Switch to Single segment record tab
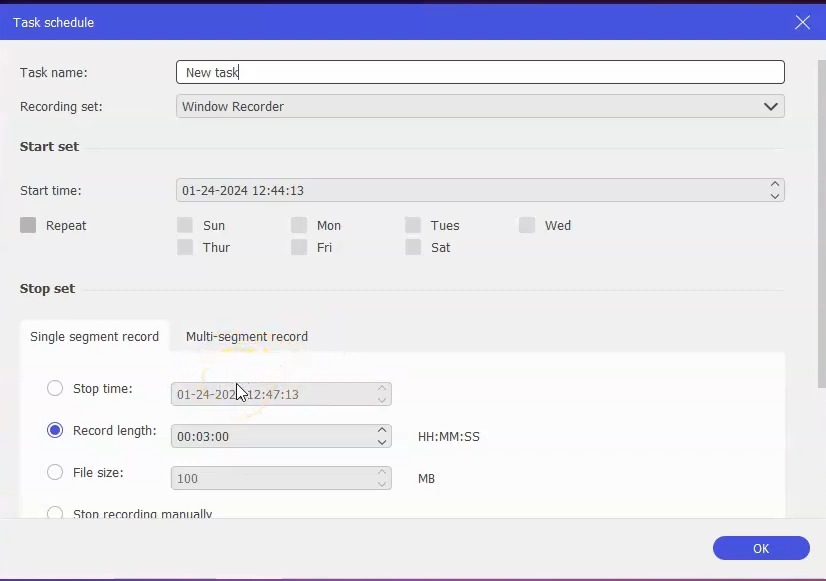The image size is (826, 581). coord(94,337)
